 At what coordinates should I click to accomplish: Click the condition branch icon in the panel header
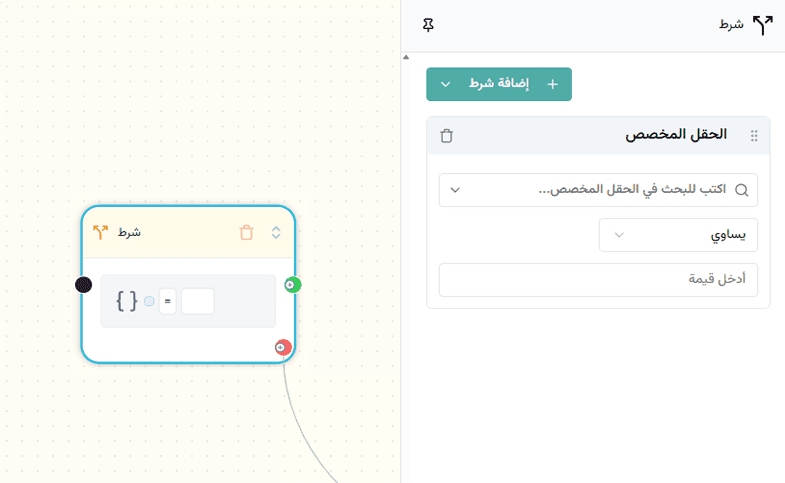click(x=762, y=25)
